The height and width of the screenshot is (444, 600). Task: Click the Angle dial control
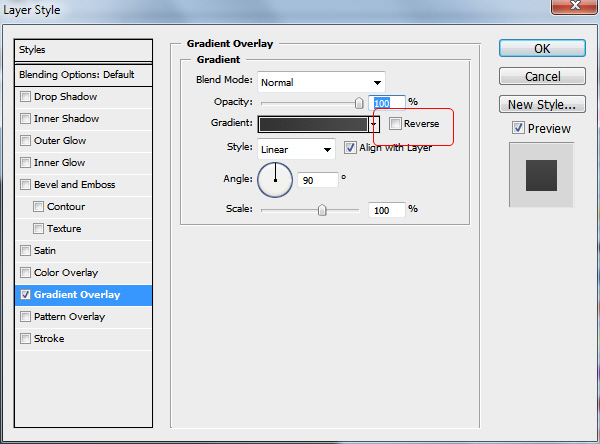point(275,180)
